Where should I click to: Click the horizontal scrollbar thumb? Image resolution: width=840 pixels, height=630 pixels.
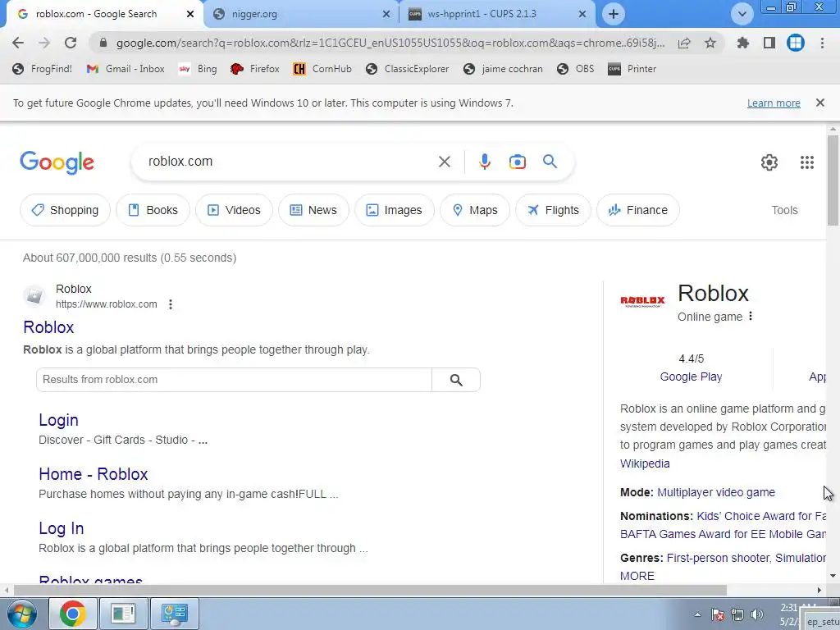point(370,590)
